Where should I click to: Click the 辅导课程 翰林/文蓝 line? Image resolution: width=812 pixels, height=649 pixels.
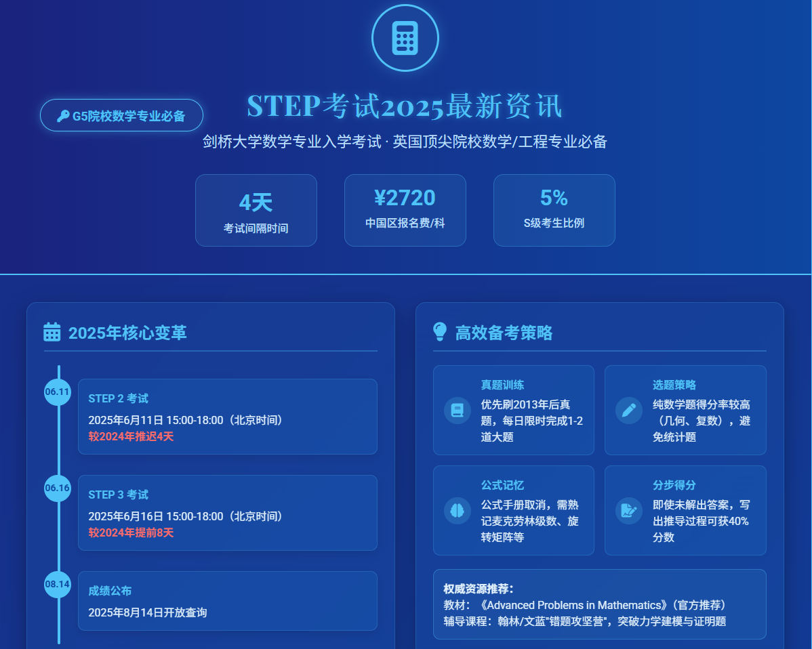coord(585,622)
